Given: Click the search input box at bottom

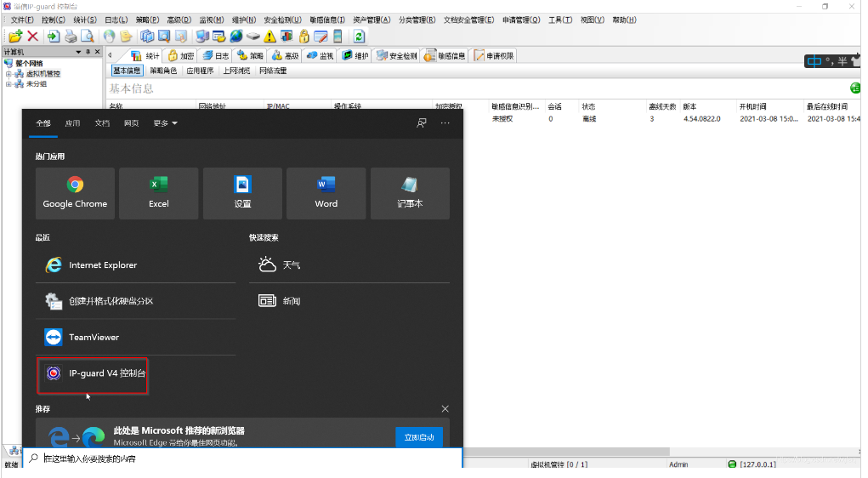Looking at the screenshot, I should [242, 458].
